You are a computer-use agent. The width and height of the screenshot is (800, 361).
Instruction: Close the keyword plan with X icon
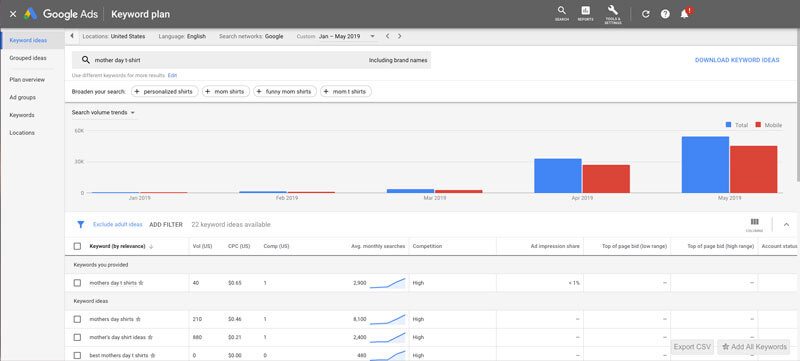[13, 14]
